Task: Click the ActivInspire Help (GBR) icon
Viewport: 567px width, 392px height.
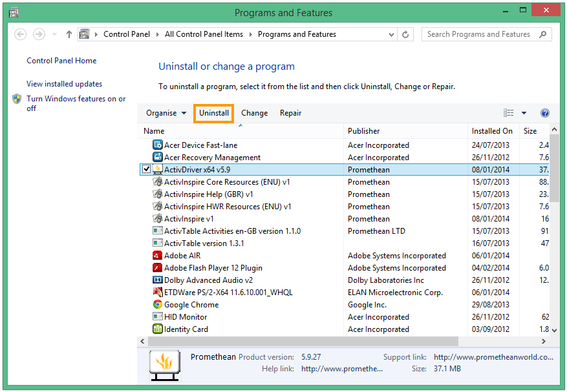Action: (x=157, y=194)
